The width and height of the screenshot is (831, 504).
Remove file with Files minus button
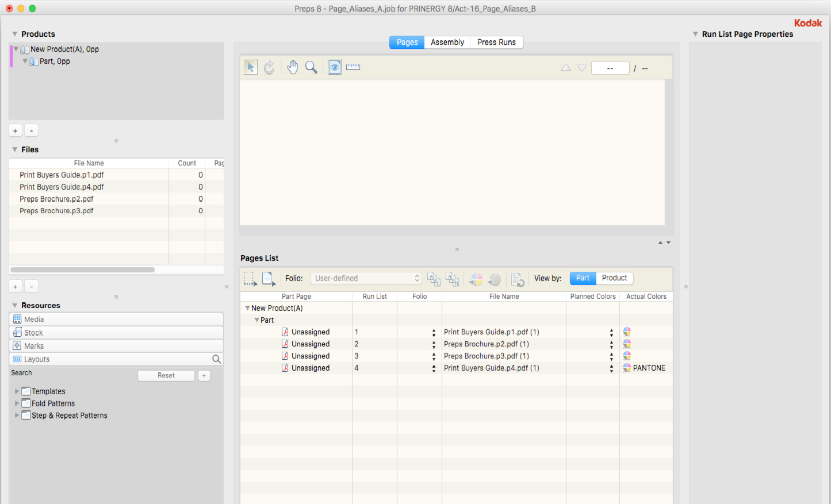[x=32, y=287]
